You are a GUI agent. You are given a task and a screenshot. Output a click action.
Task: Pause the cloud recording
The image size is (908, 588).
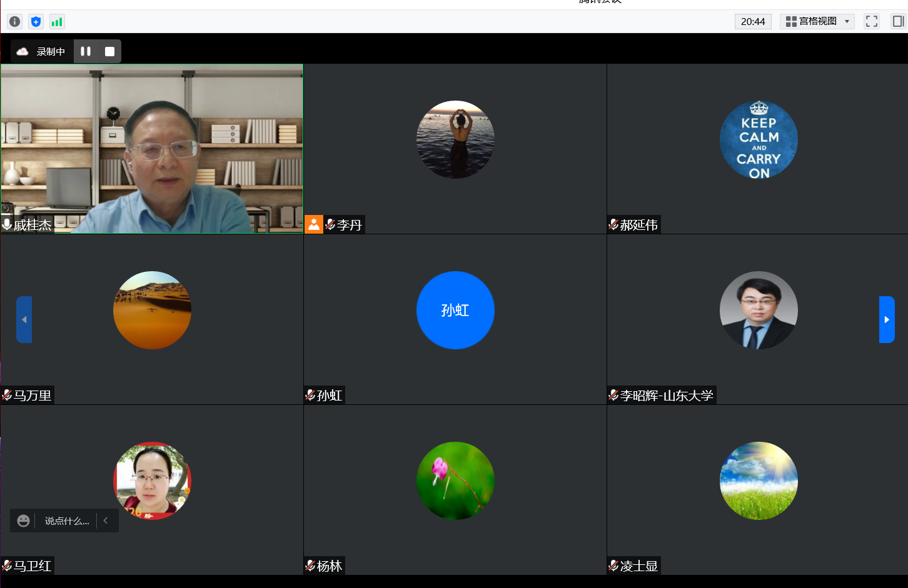point(86,51)
